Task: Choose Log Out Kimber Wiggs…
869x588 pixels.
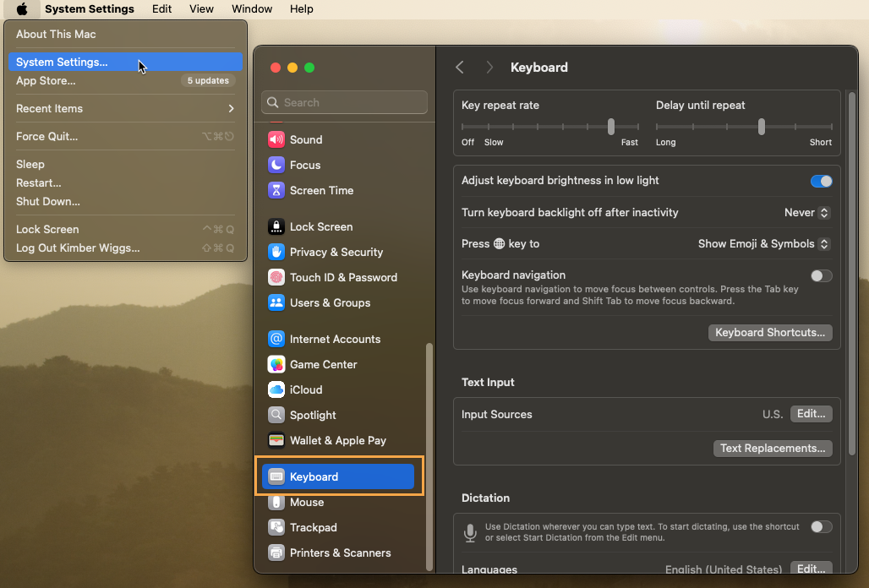Action: point(125,248)
